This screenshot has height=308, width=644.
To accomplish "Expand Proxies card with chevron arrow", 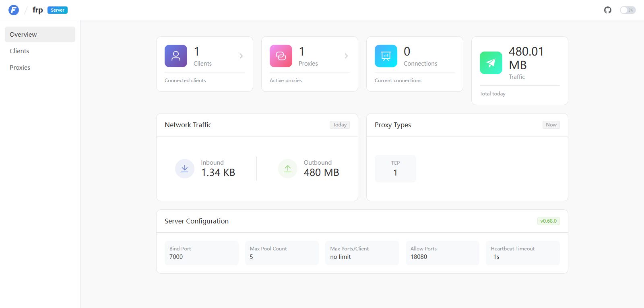I will pos(346,56).
